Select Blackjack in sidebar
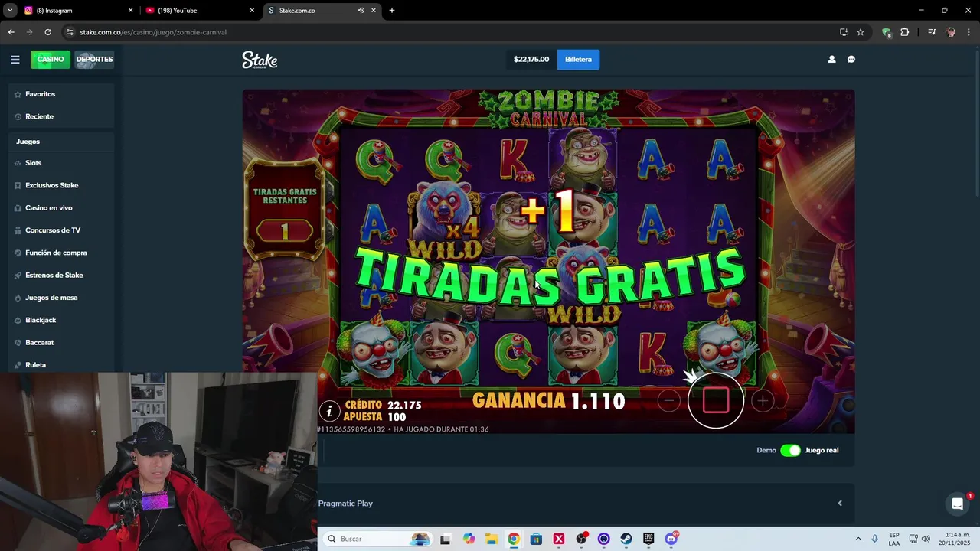This screenshot has width=980, height=551. pos(61,320)
